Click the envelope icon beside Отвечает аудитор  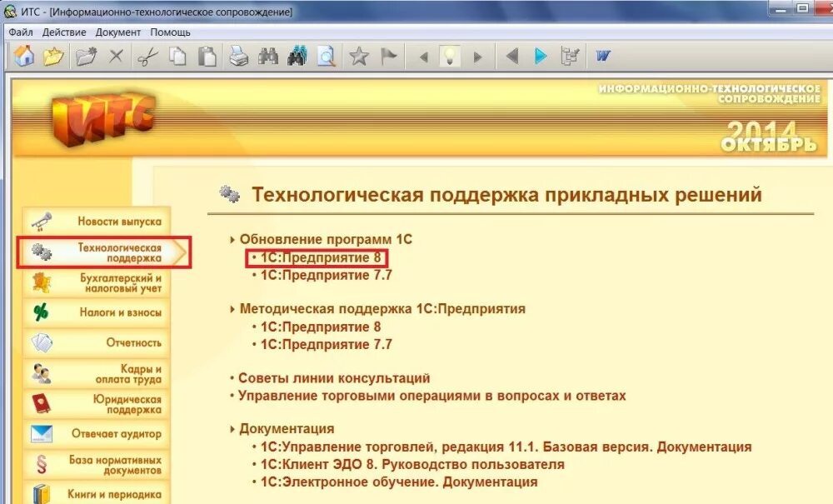(42, 433)
